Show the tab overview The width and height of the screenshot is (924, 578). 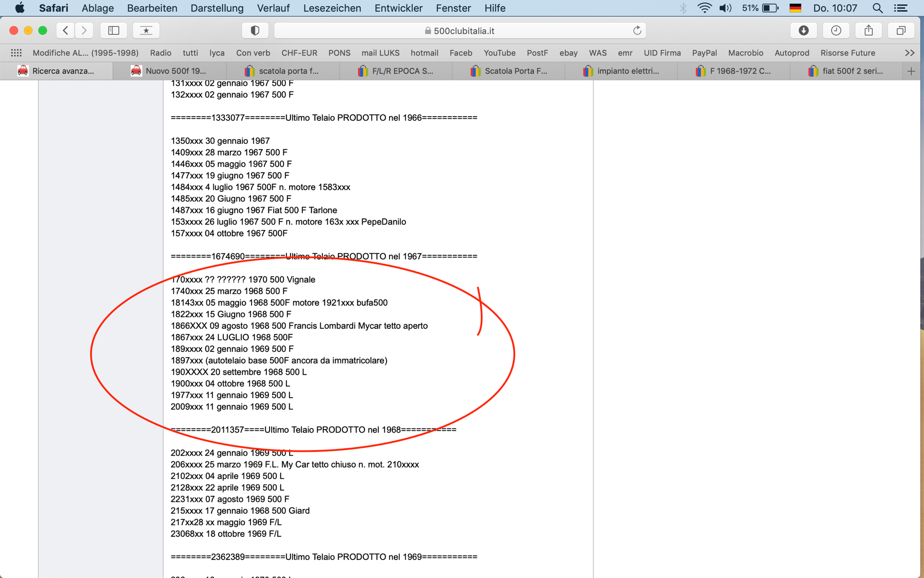[901, 30]
